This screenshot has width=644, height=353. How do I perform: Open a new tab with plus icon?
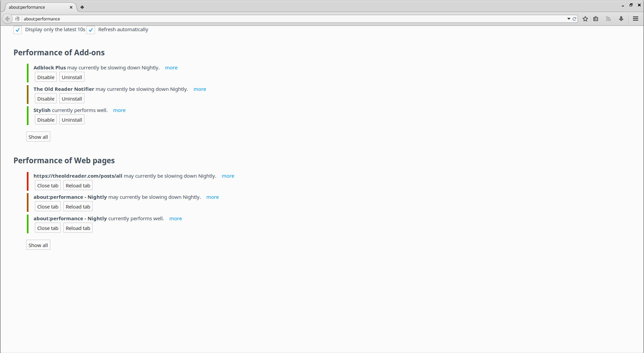[x=82, y=7]
